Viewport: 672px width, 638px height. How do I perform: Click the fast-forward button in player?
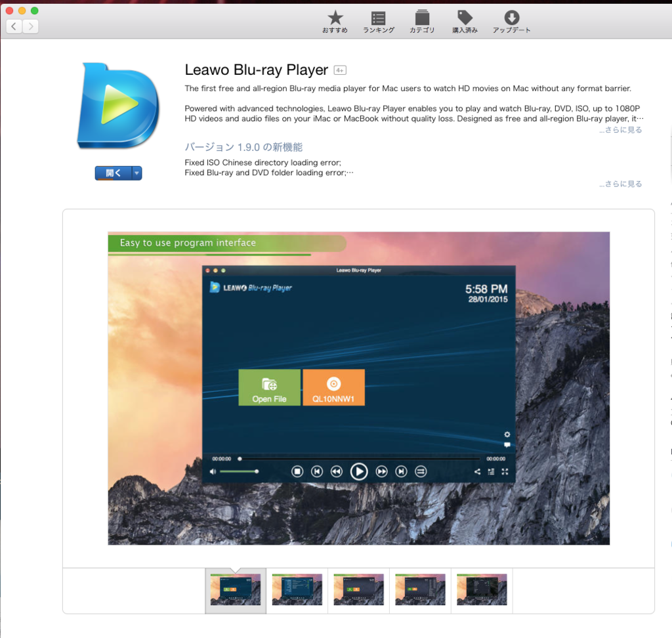click(381, 472)
